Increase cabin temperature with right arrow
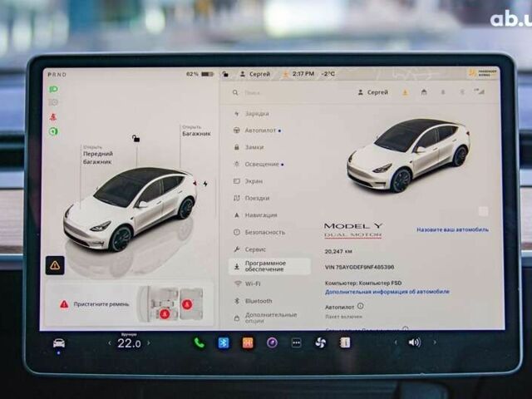Viewport: 532px width, 399px height. pyautogui.click(x=149, y=343)
